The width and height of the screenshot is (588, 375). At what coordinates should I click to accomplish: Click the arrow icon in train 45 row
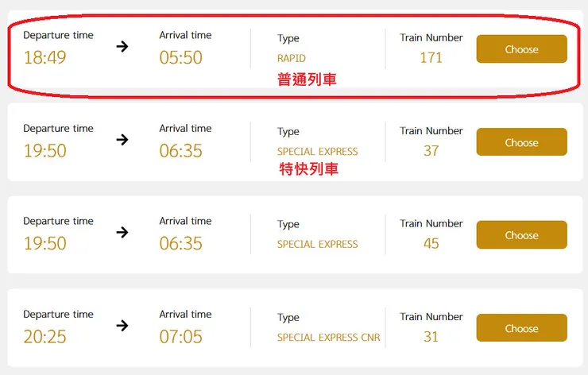(122, 232)
